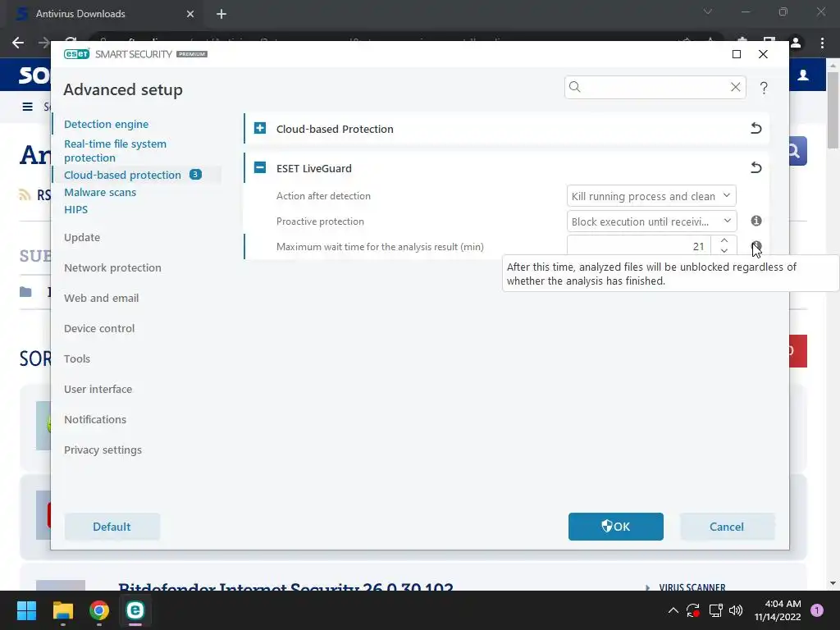Revert the ESET LiveGuard section to defaults

[x=756, y=167]
